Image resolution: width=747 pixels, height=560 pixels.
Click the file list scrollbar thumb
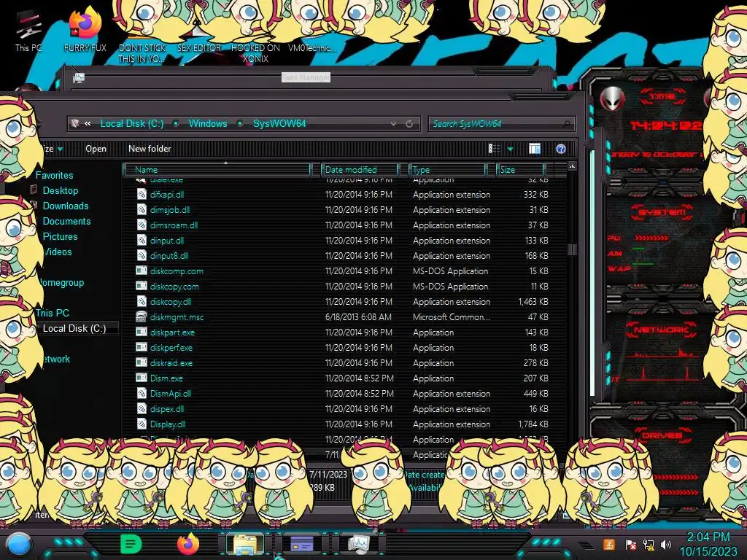(572, 249)
